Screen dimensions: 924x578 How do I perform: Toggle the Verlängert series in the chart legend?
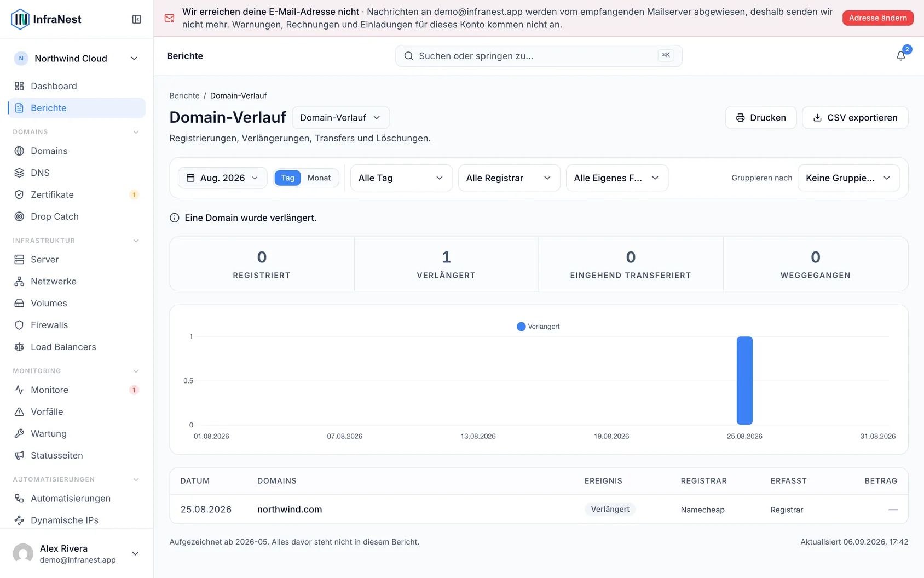[x=538, y=327]
